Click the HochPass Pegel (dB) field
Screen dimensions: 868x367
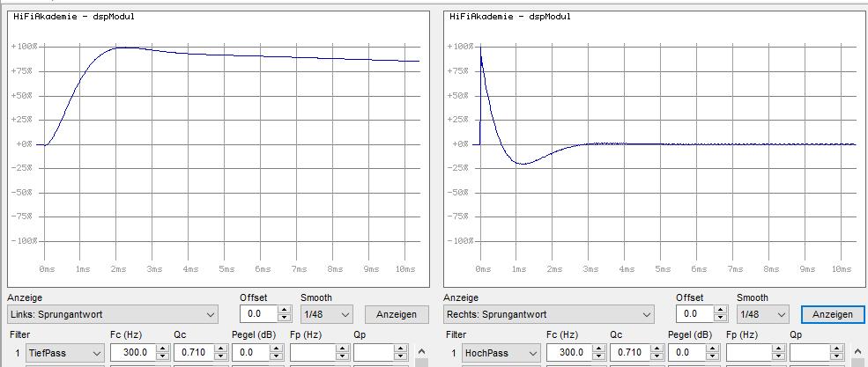pos(686,353)
